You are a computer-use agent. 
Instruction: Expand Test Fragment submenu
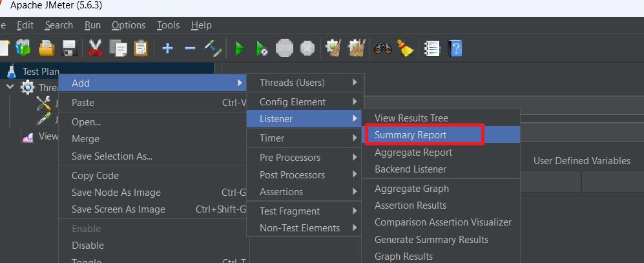coord(305,211)
